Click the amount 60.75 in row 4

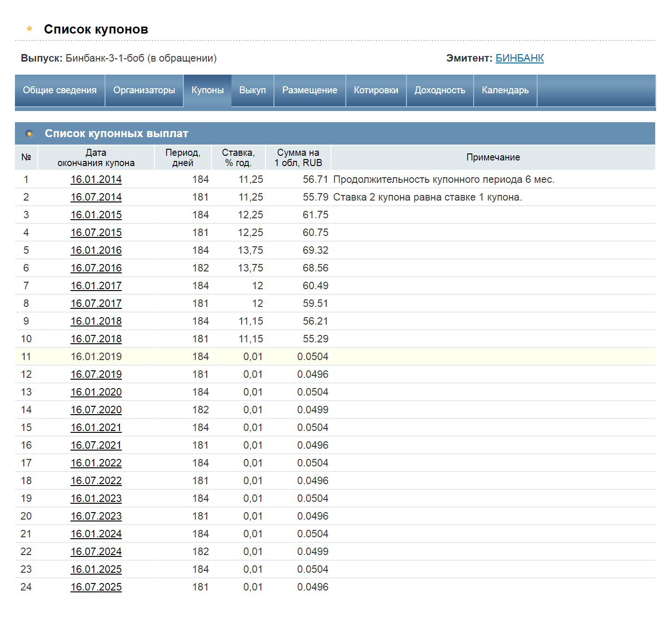315,233
